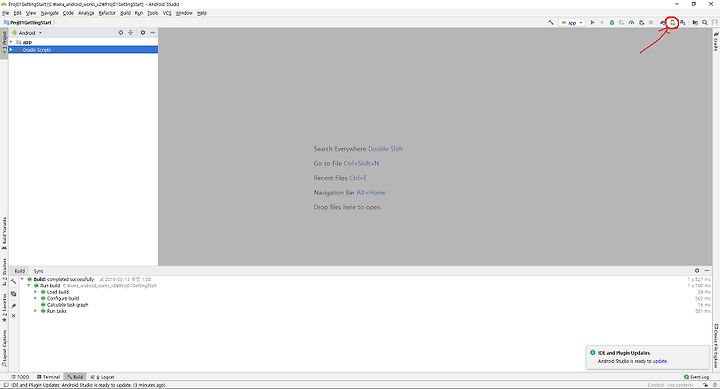Open the TODO tool window
720x389 pixels.
(x=20, y=377)
